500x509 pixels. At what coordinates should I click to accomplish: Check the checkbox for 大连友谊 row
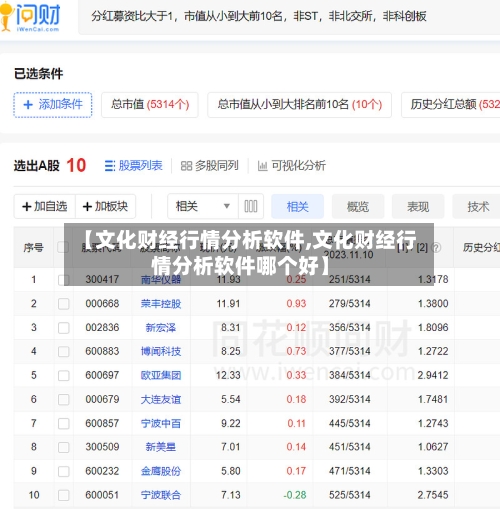(x=64, y=399)
